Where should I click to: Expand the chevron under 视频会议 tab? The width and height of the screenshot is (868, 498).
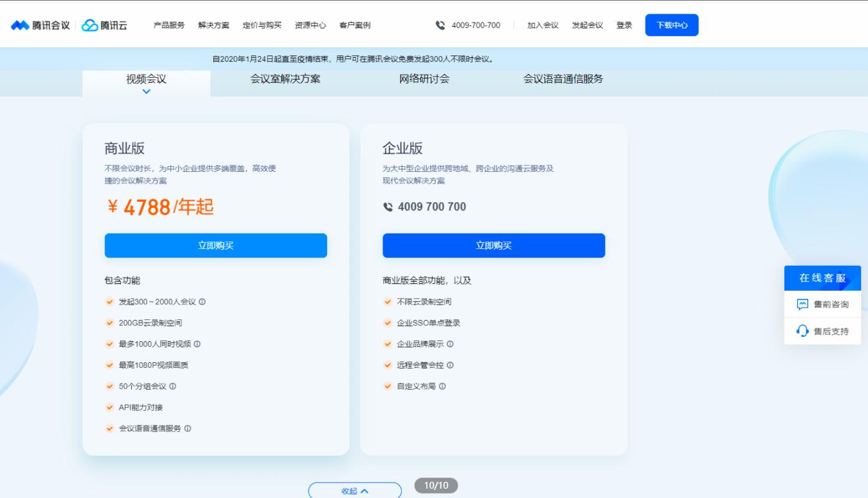(147, 92)
